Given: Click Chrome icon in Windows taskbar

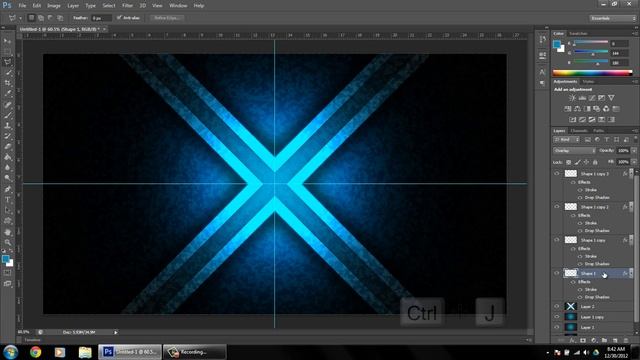Looking at the screenshot, I should tap(36, 352).
